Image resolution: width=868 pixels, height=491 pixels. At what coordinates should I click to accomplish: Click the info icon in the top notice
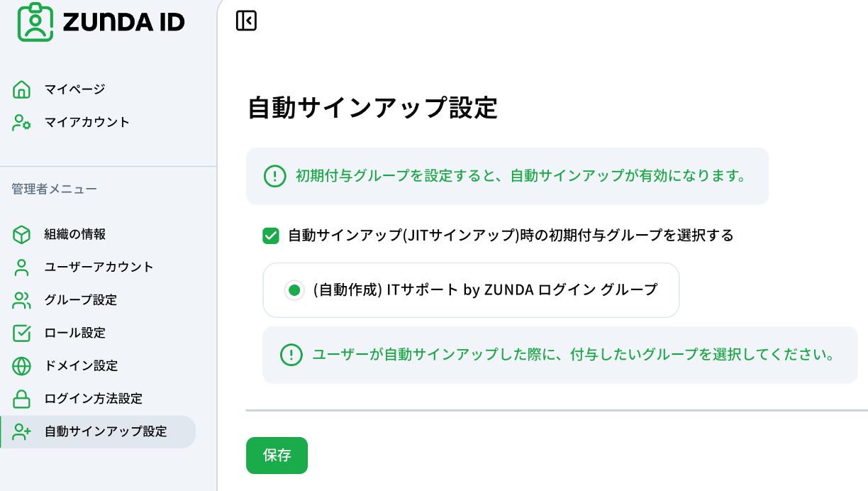[274, 176]
